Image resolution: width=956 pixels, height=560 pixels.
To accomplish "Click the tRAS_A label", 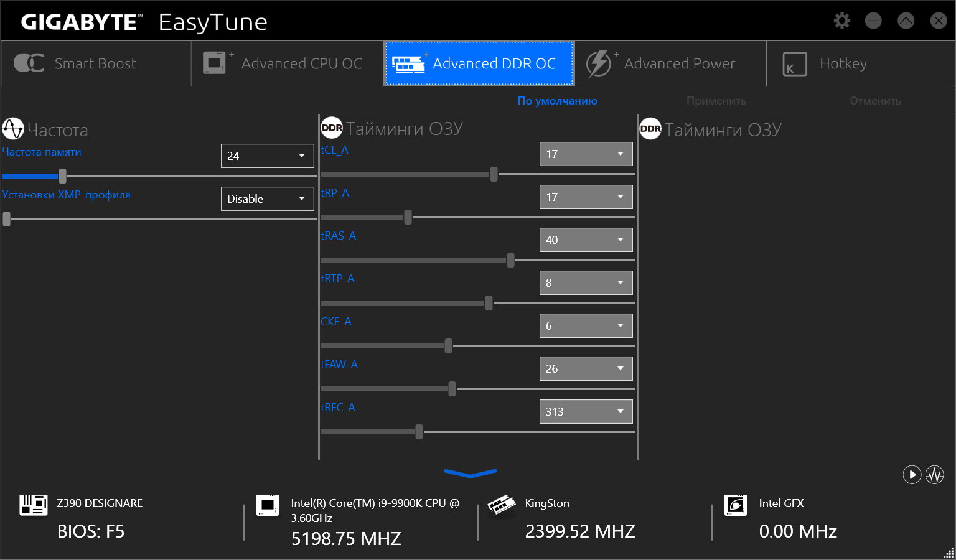I will tap(338, 236).
